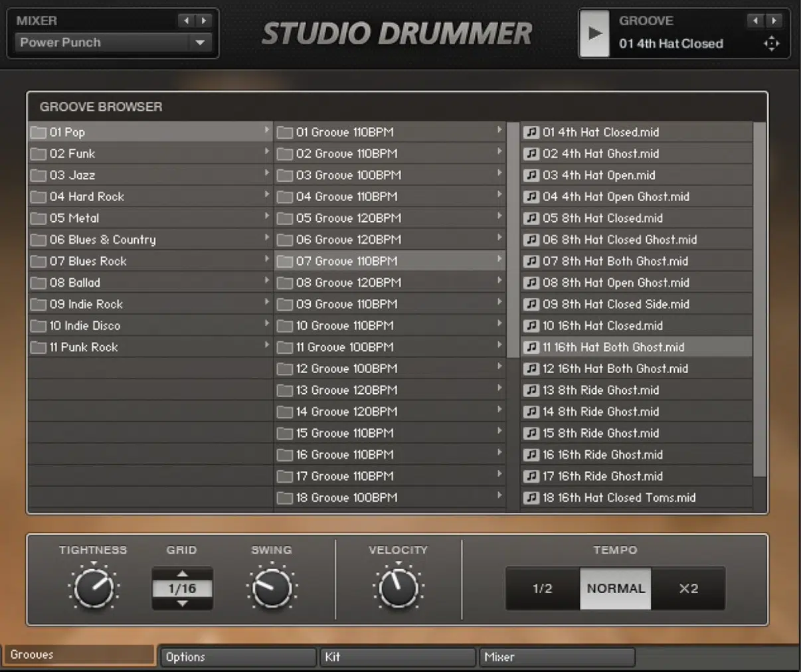Expand the 06 Blues & Country arrow
This screenshot has height=672, width=801.
267,238
